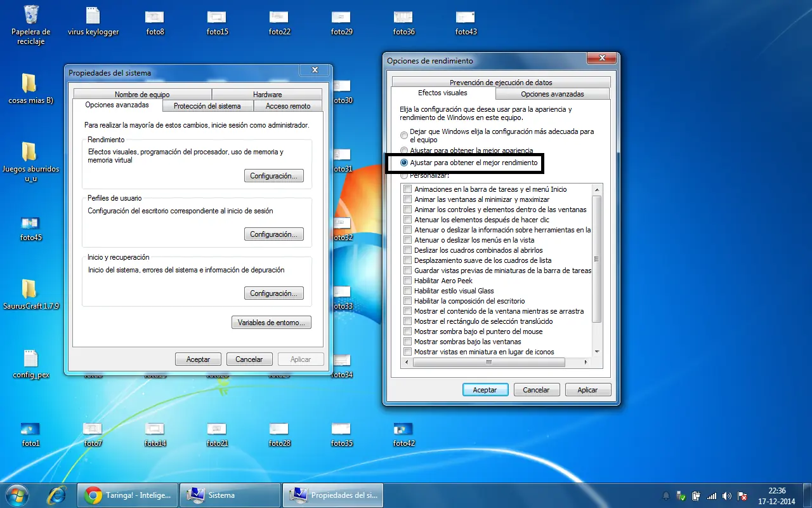
Task: Switch to the Nombre de equipo tab
Action: (x=142, y=95)
